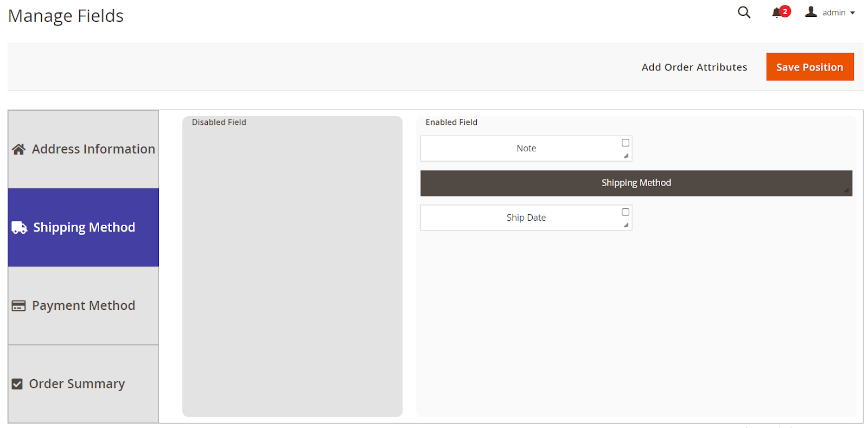Tick the checkbox on the Ship Date field
This screenshot has width=868, height=428.
click(626, 212)
